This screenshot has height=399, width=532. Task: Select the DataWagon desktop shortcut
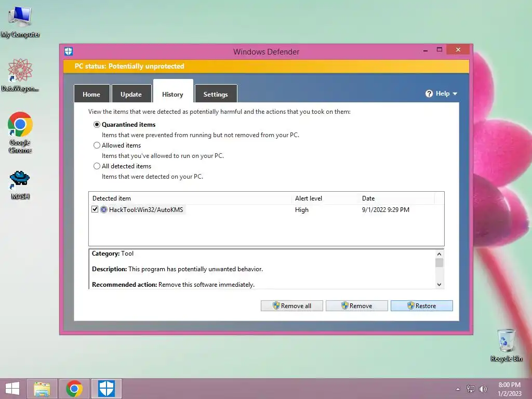[20, 75]
